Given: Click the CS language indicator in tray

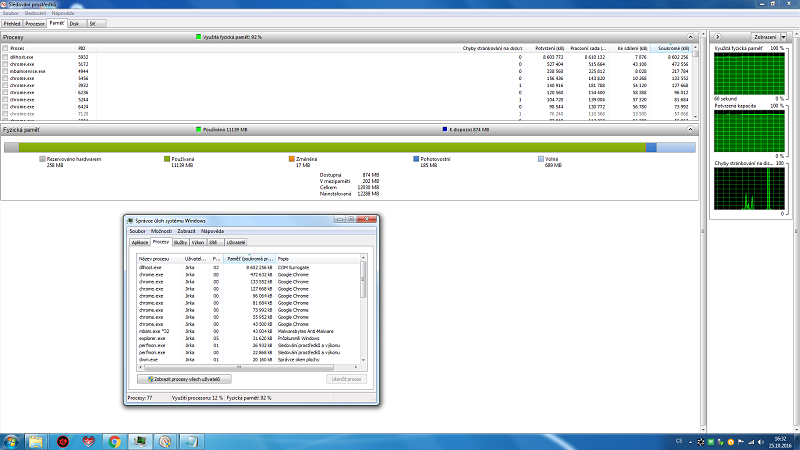Looking at the screenshot, I should pyautogui.click(x=679, y=441).
